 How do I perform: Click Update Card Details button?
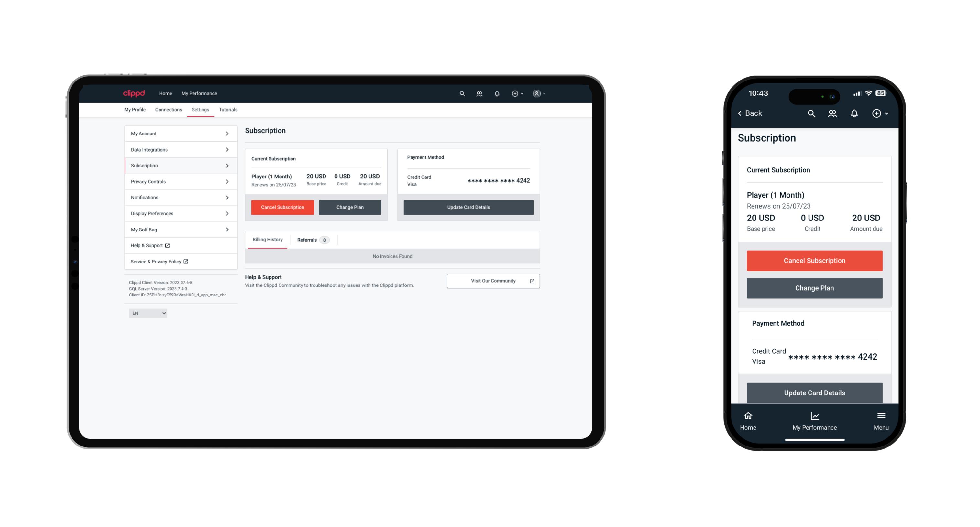pyautogui.click(x=468, y=207)
